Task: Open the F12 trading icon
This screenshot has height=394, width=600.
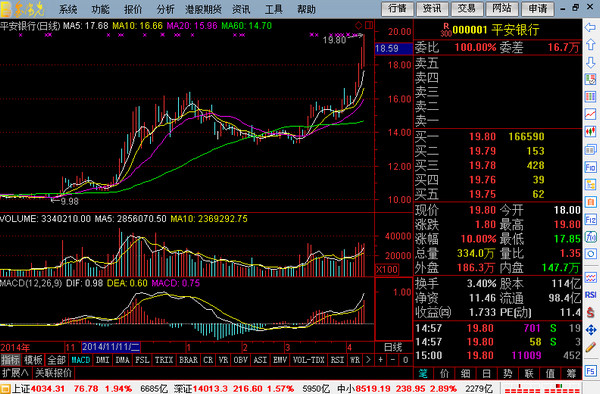Action: click(x=590, y=220)
